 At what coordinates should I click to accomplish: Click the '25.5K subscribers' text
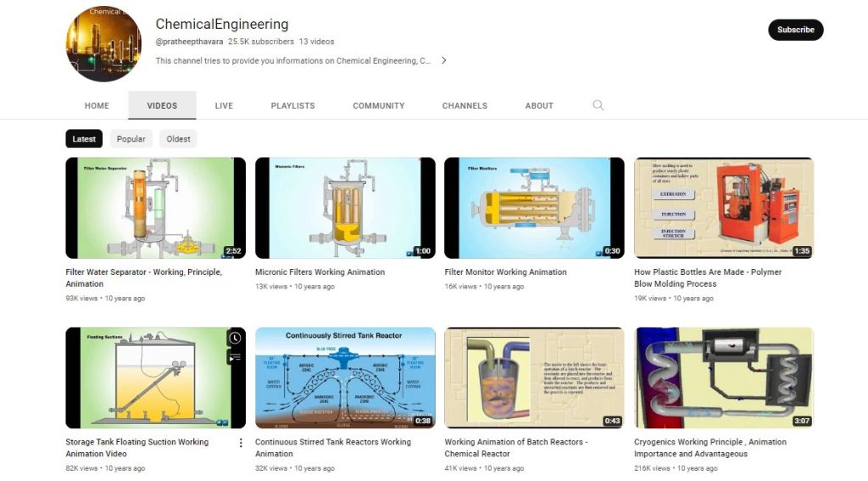pos(261,42)
